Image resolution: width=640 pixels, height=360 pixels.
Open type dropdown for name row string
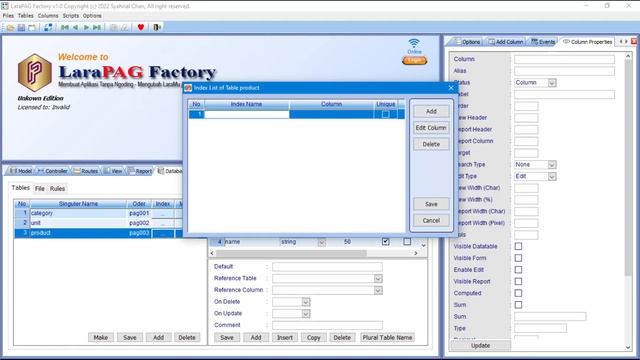click(x=322, y=242)
